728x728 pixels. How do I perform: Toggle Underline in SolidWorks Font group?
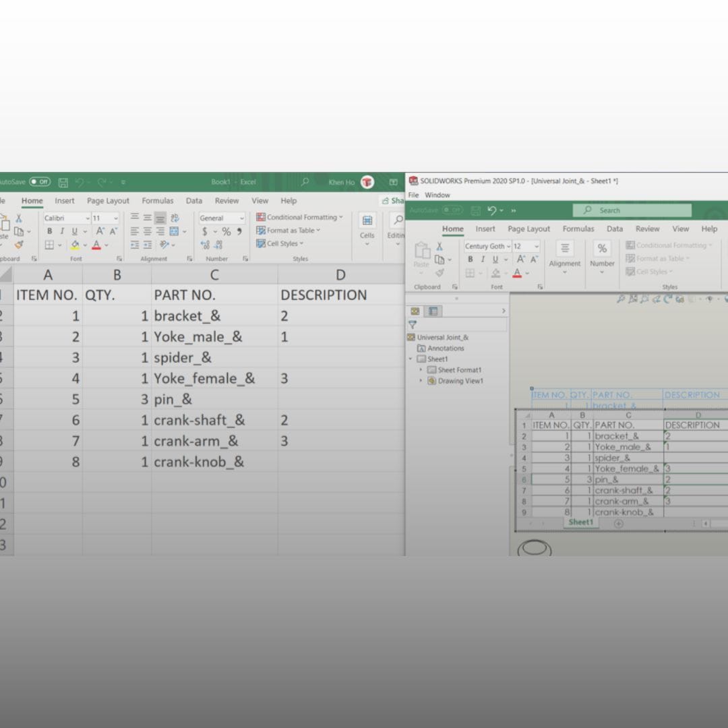click(x=495, y=259)
